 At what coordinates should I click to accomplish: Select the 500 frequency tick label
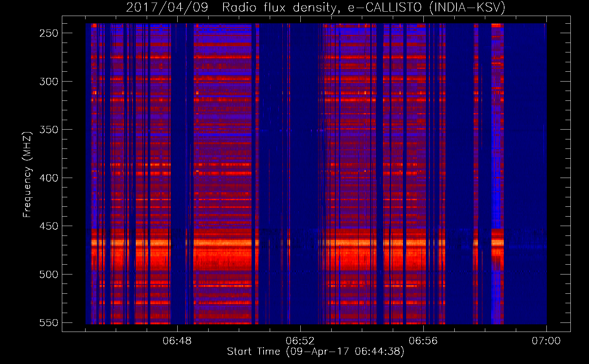[x=49, y=274]
